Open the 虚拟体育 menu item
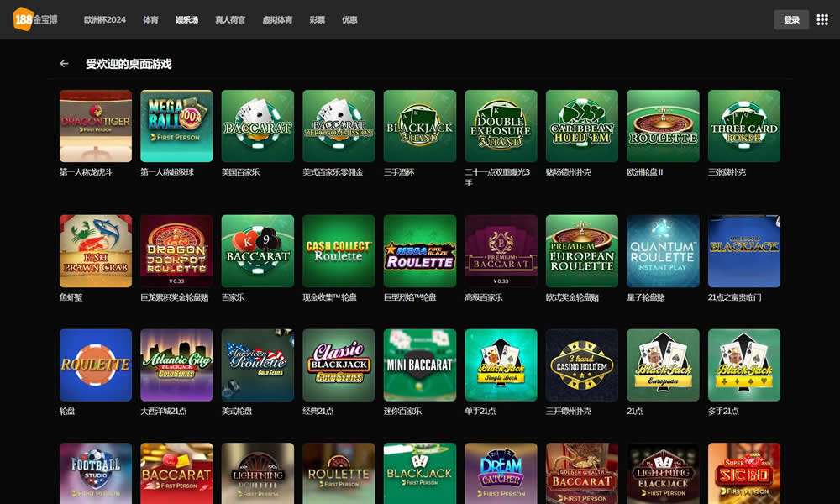840x504 pixels. pyautogui.click(x=277, y=20)
